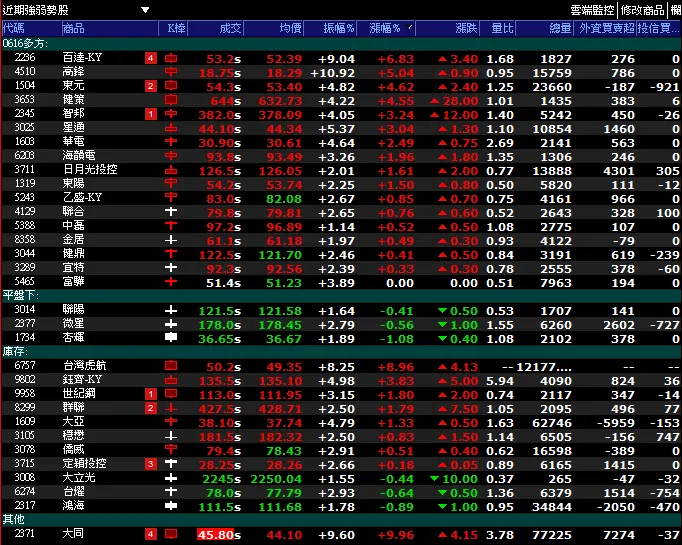The image size is (682, 545).
Task: Click the K-bar candle icon for 智邦
Action: 171,114
